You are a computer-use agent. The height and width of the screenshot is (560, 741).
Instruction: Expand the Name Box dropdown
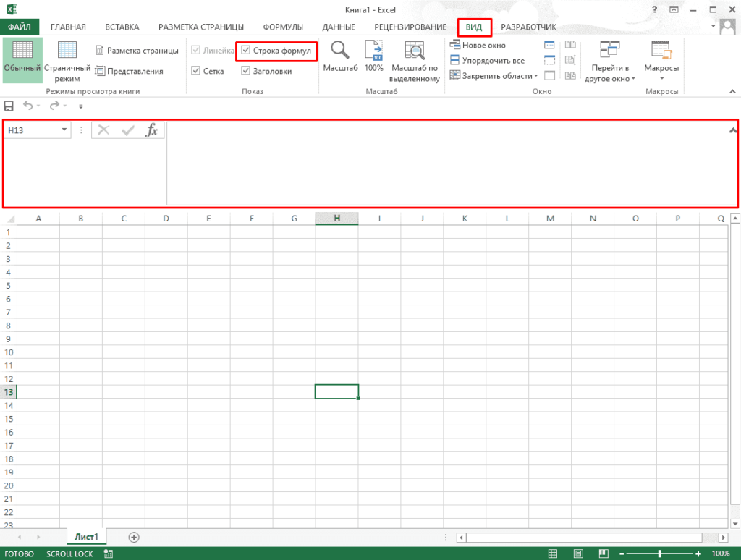64,130
